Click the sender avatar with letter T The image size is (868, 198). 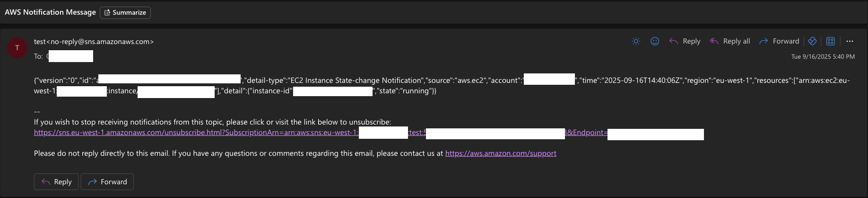point(17,48)
